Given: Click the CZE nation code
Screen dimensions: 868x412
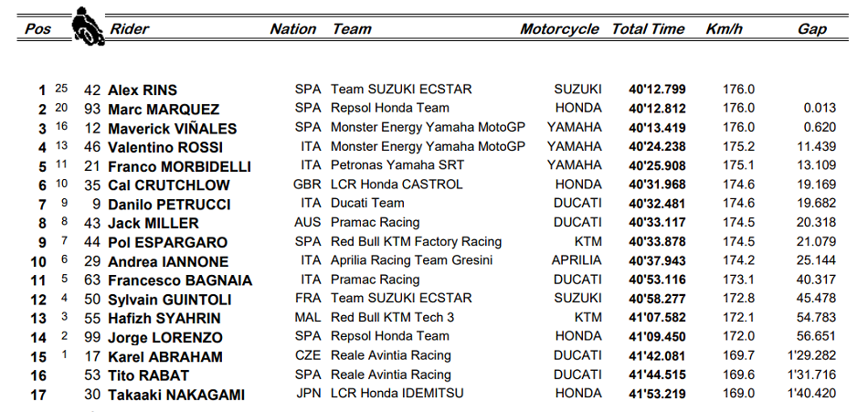Looking at the screenshot, I should coord(308,355).
